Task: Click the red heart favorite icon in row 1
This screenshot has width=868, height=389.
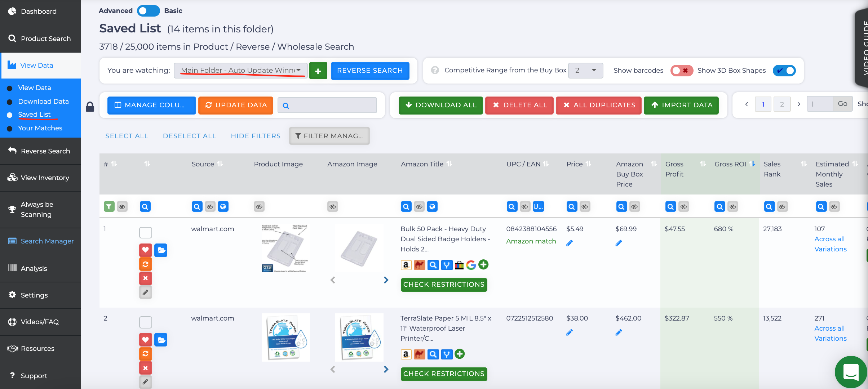Action: 145,250
